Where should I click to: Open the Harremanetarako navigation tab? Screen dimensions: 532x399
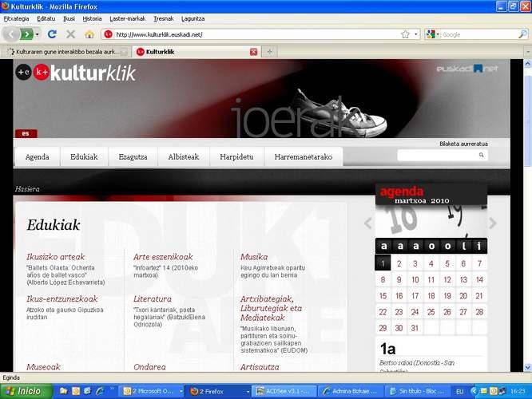click(x=304, y=156)
